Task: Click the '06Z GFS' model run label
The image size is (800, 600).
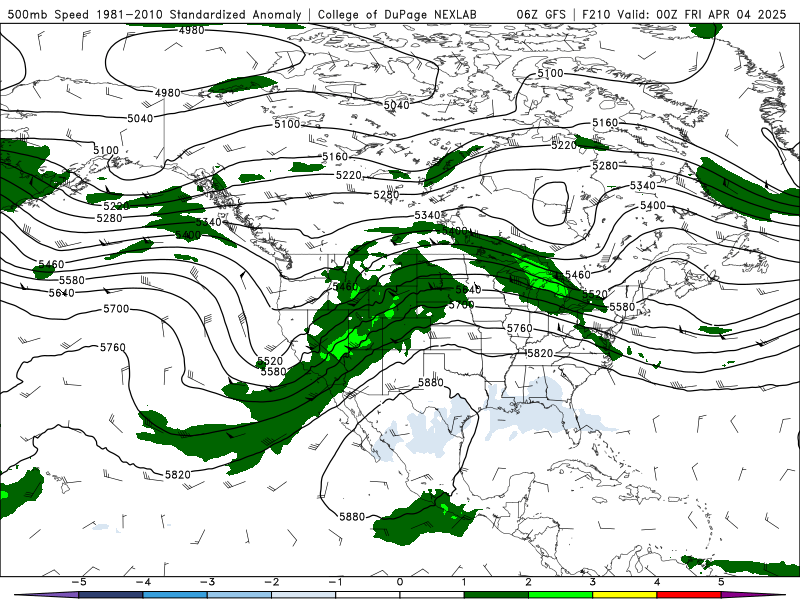Action: coord(541,14)
